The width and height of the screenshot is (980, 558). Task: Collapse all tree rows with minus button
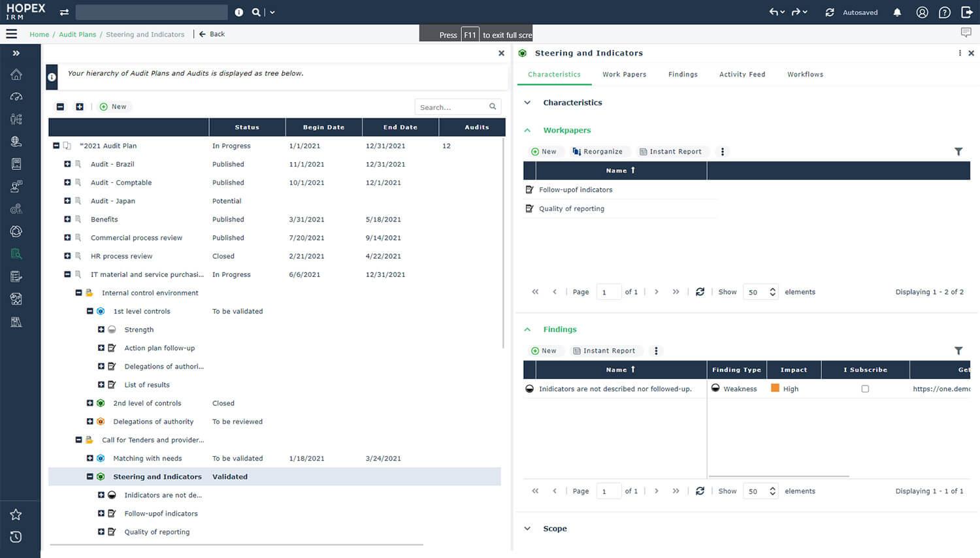tap(60, 107)
